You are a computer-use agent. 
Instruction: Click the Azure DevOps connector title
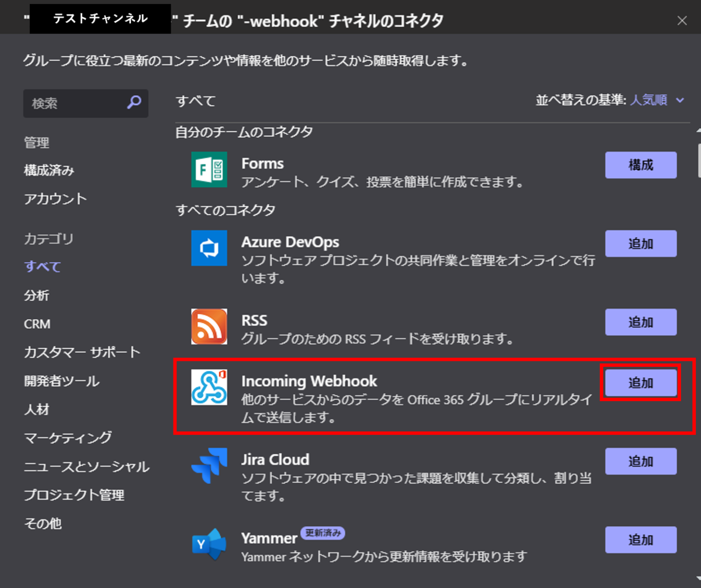(x=290, y=242)
